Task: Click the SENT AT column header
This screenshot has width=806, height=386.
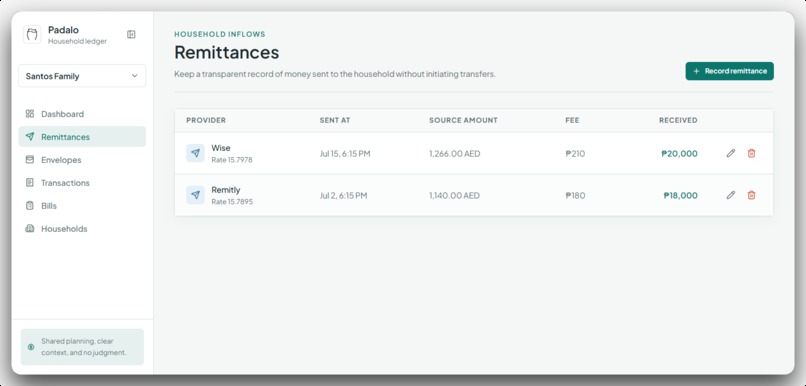Action: click(335, 120)
